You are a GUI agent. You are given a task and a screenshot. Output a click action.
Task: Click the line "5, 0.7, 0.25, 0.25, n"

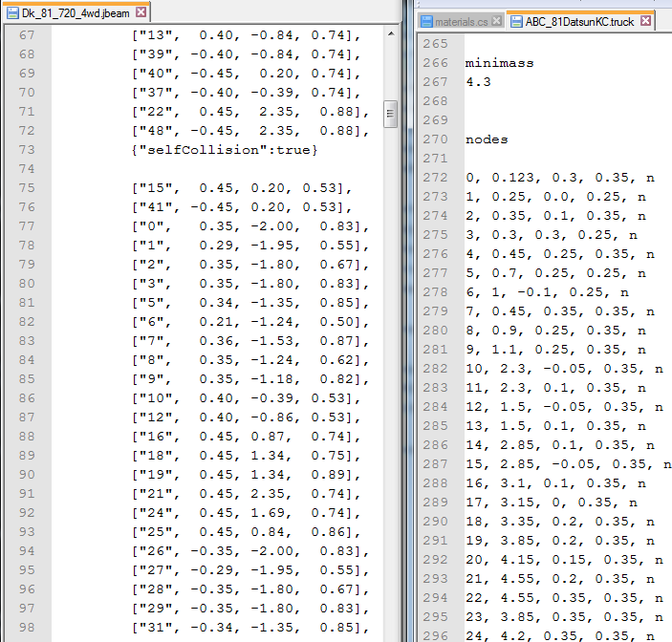pyautogui.click(x=555, y=273)
